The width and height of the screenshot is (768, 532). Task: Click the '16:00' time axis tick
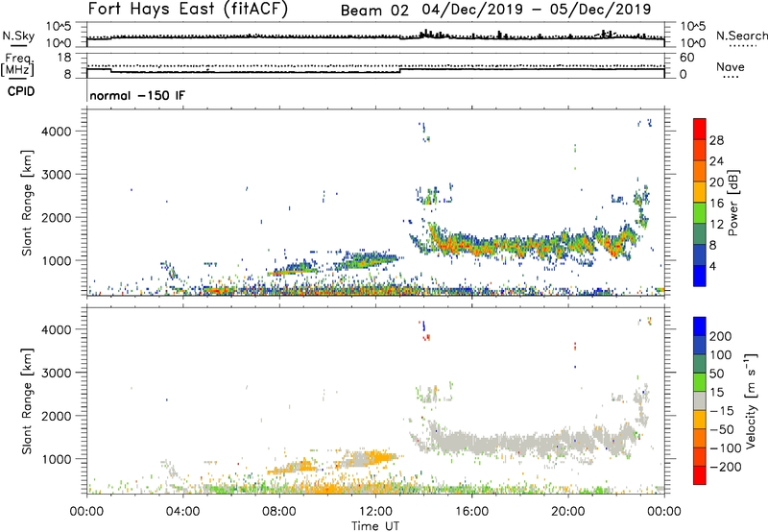[471, 512]
